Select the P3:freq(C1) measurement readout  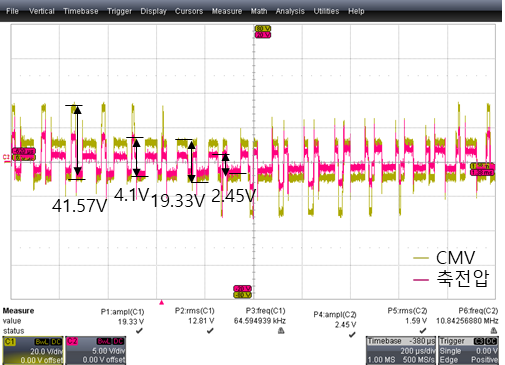[x=260, y=316]
